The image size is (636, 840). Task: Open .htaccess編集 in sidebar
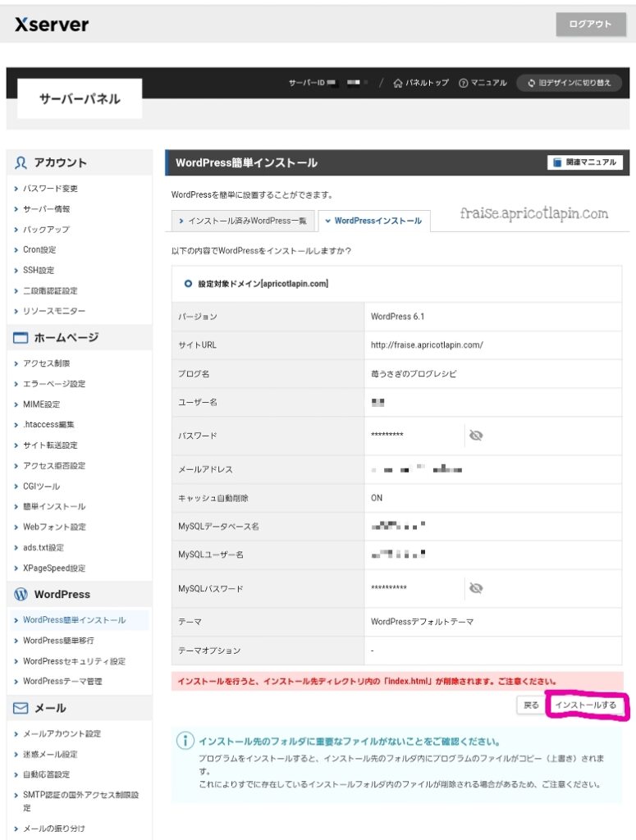pos(48,424)
